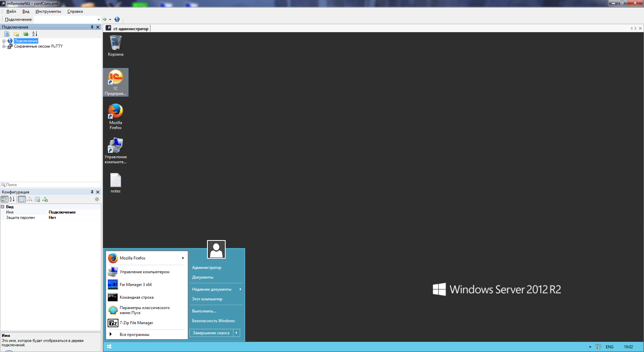Image resolution: width=644 pixels, height=352 pixels.
Task: Pin the Подключения panel with the pushpin
Action: 92,27
